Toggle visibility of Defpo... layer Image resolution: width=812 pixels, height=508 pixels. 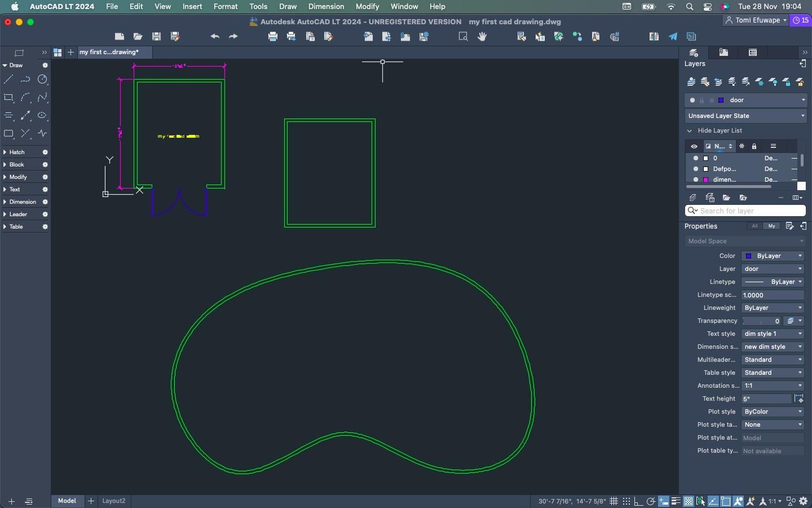point(695,169)
